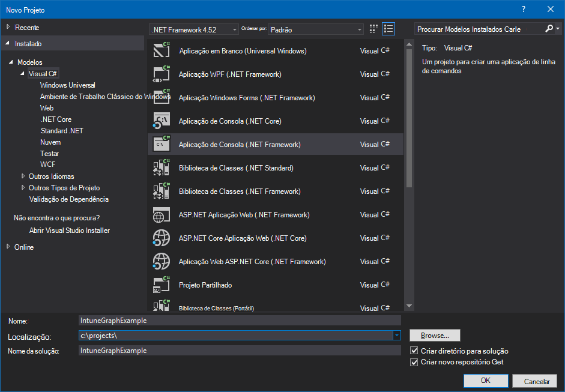Expand the Recente section

(8, 27)
